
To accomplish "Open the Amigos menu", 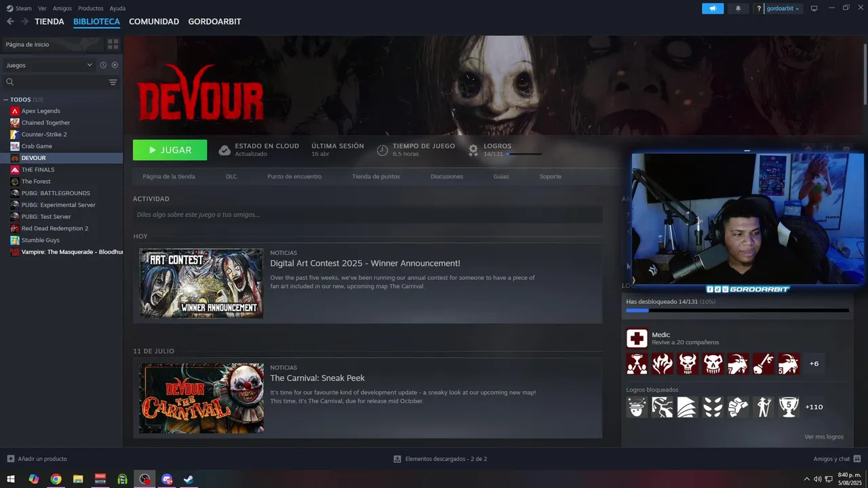I will (x=62, y=8).
